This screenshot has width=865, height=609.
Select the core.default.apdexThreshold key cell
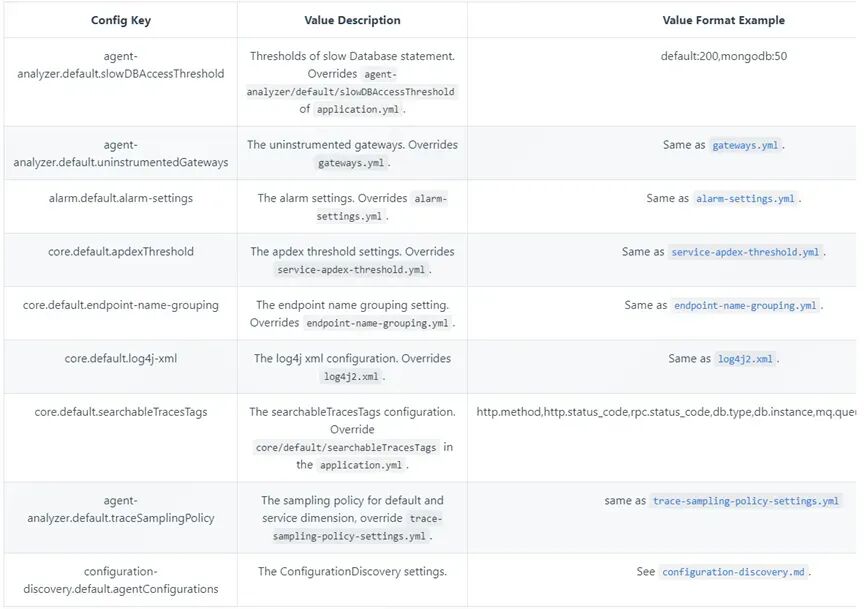coord(121,252)
